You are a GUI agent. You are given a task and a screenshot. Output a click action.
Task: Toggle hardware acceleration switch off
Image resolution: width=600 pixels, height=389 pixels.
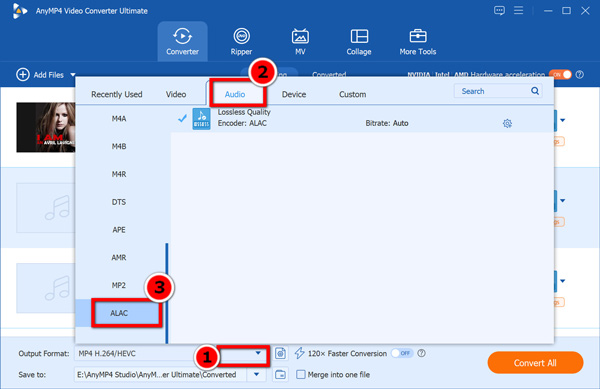tap(560, 75)
